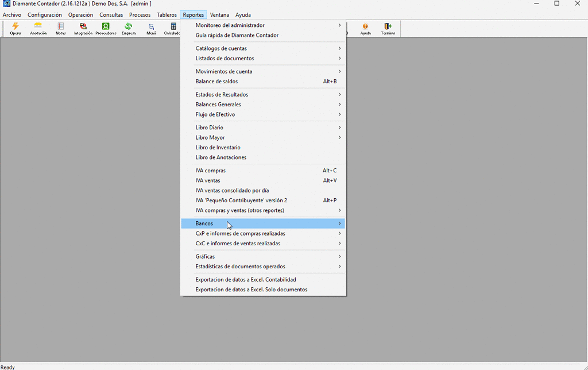Click the Empresa toolbar icon

pos(128,29)
